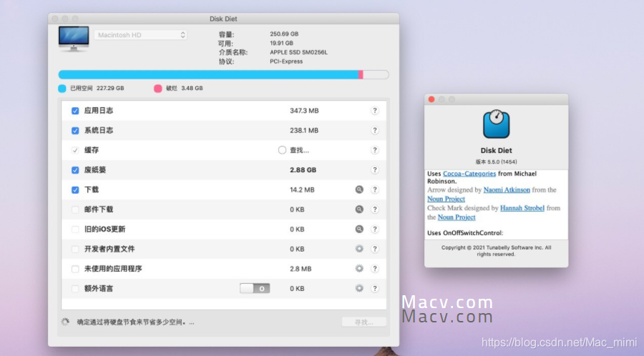
Task: Close the Disk Diet about window
Action: point(431,99)
